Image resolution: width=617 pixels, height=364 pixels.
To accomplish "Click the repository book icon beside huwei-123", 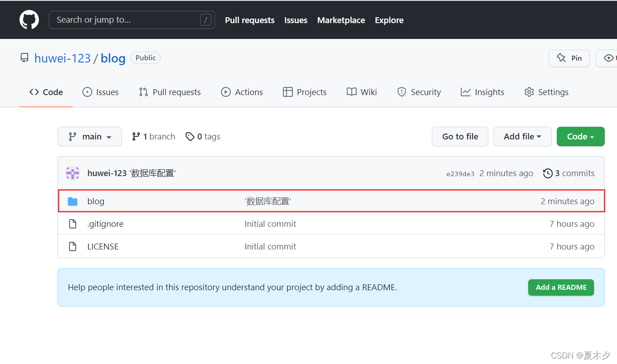I will pyautogui.click(x=24, y=58).
